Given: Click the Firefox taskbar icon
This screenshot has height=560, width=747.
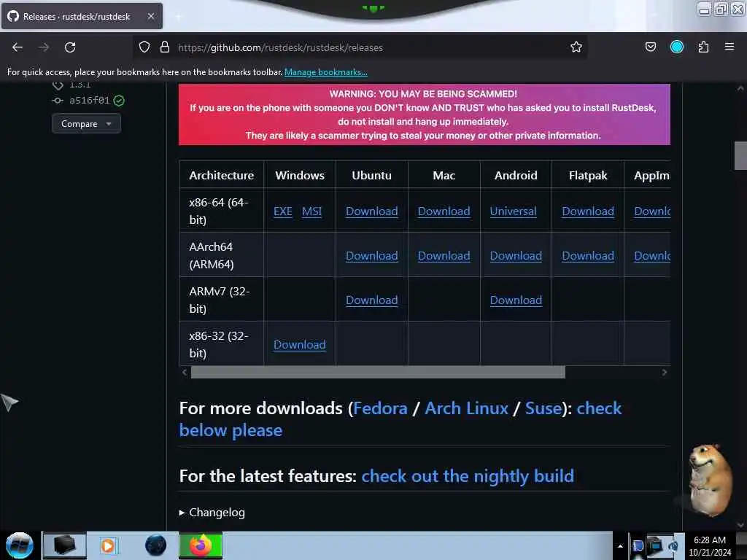Looking at the screenshot, I should [201, 545].
